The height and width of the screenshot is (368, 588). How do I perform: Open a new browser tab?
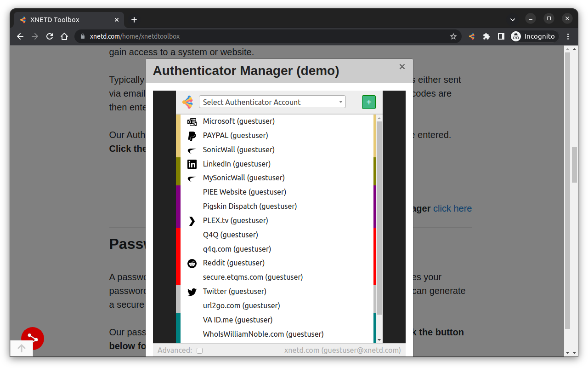coord(134,19)
